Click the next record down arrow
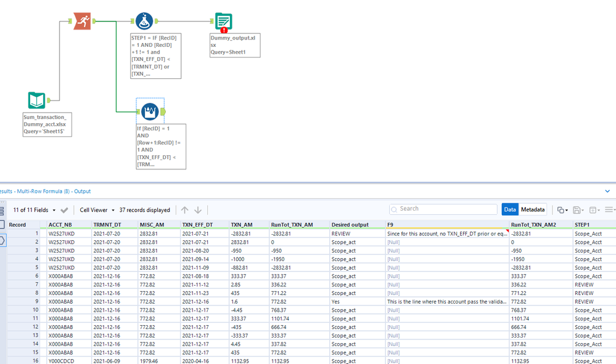 [198, 210]
